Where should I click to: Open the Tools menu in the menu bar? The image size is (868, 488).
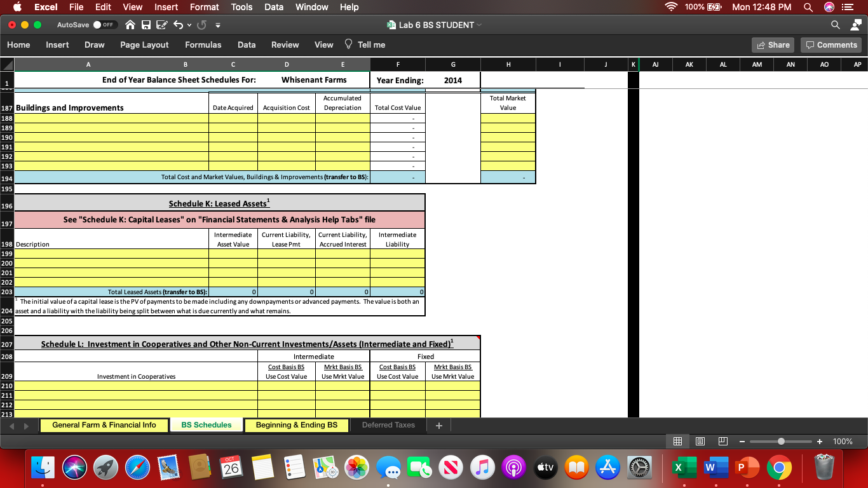241,7
